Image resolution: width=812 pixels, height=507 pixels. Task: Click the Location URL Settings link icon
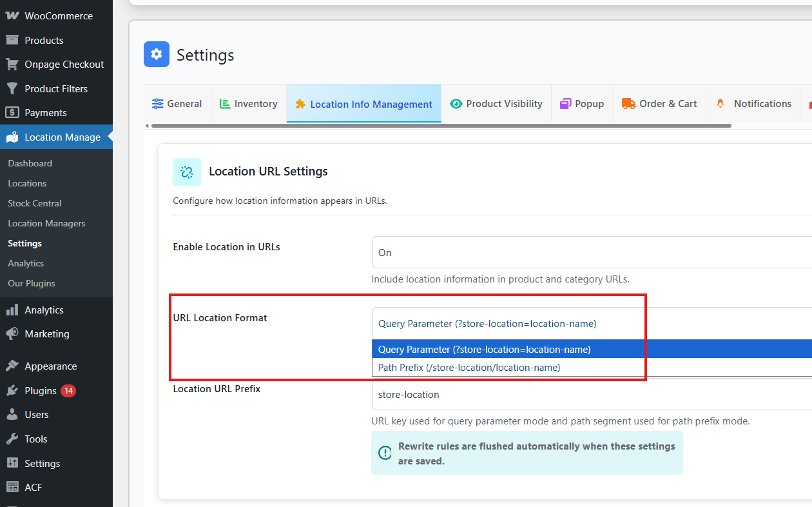187,172
